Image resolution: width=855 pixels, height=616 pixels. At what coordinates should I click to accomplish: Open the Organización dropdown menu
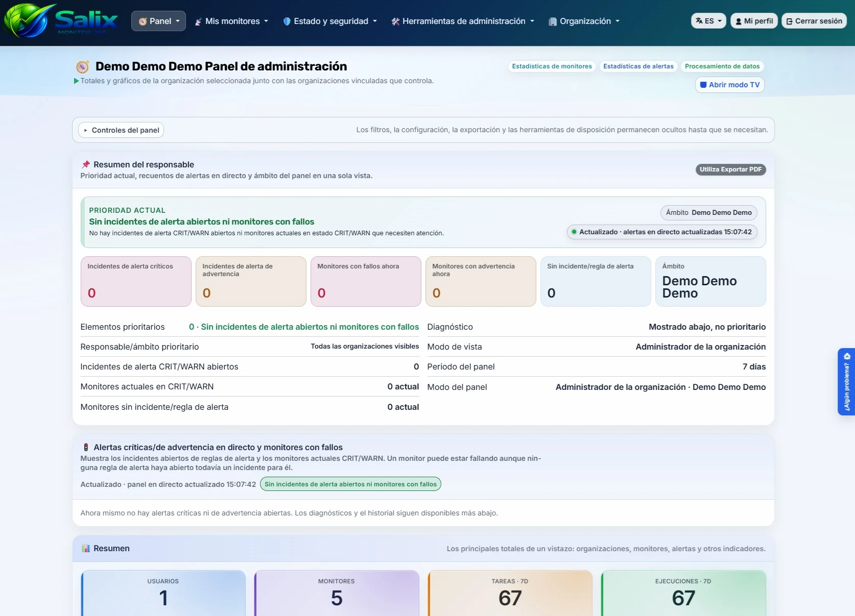[584, 21]
